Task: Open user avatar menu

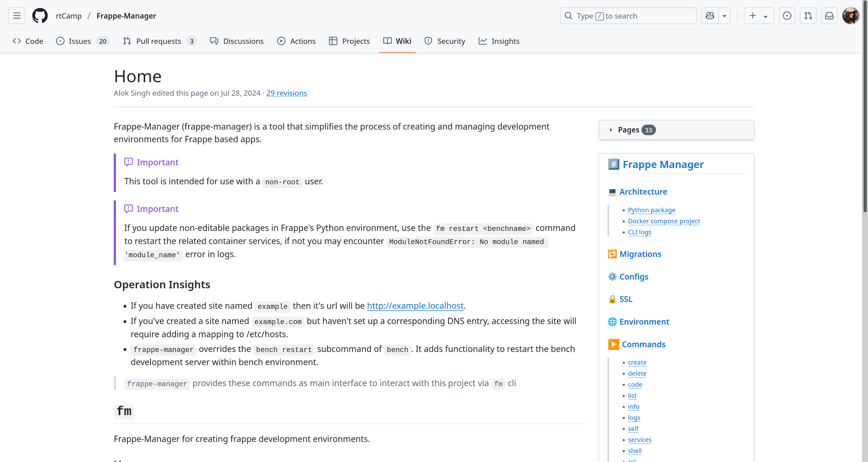Action: (851, 16)
